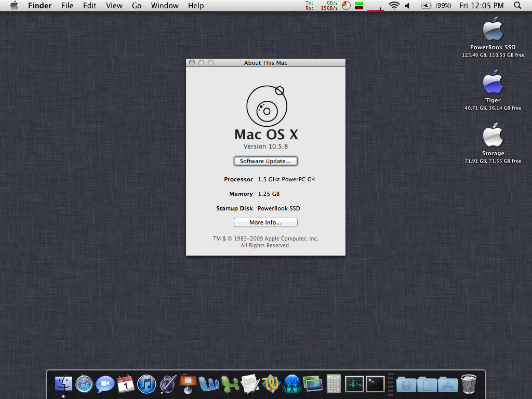The height and width of the screenshot is (399, 532).
Task: Open globe with people icon in Dock
Action: pyautogui.click(x=292, y=384)
